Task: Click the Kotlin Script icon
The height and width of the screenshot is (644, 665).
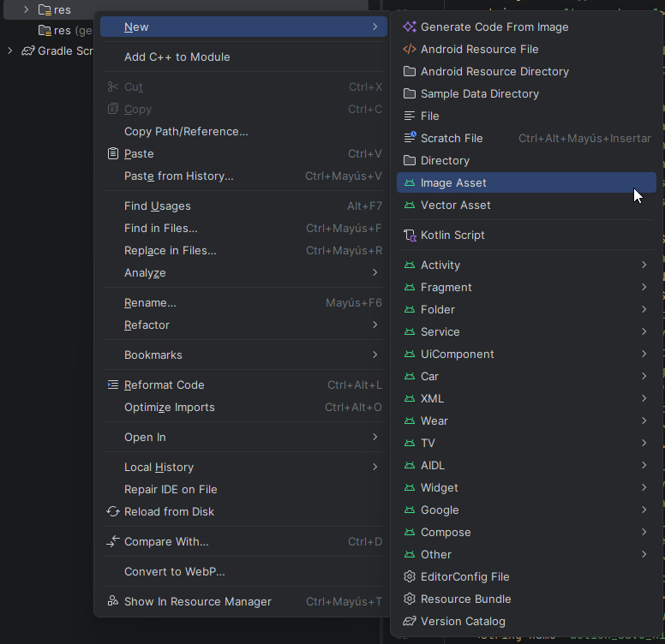Action: (x=410, y=236)
